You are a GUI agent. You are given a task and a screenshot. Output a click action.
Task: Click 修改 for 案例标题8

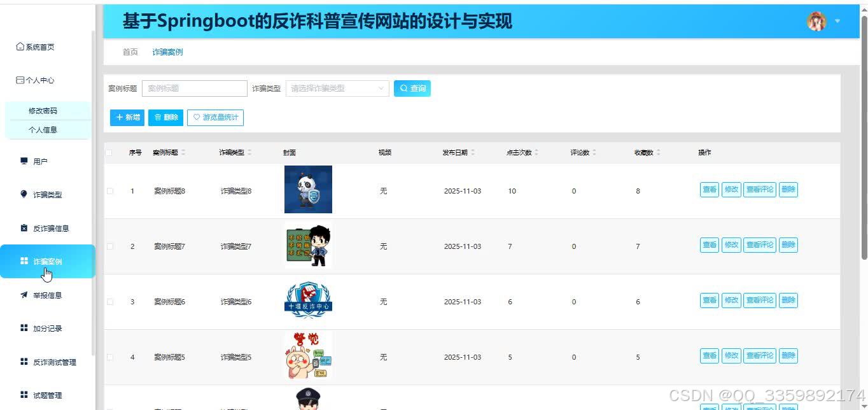(x=731, y=189)
